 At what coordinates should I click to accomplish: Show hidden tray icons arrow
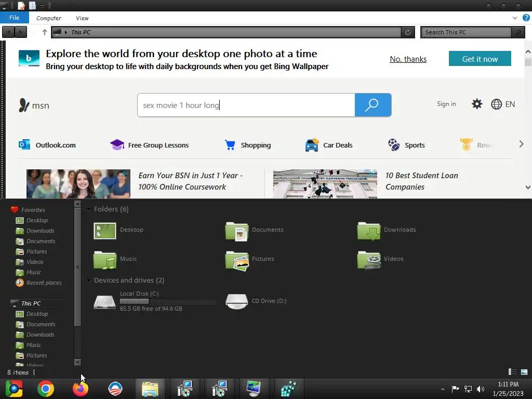point(443,389)
